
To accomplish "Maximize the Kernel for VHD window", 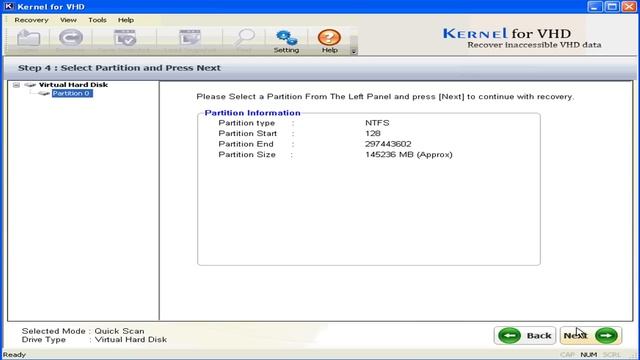I will (612, 7).
